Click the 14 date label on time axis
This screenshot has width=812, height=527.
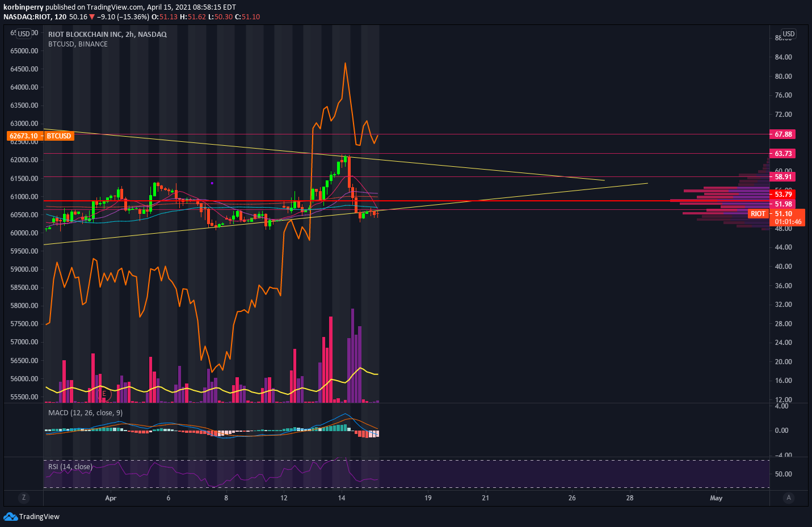[342, 498]
